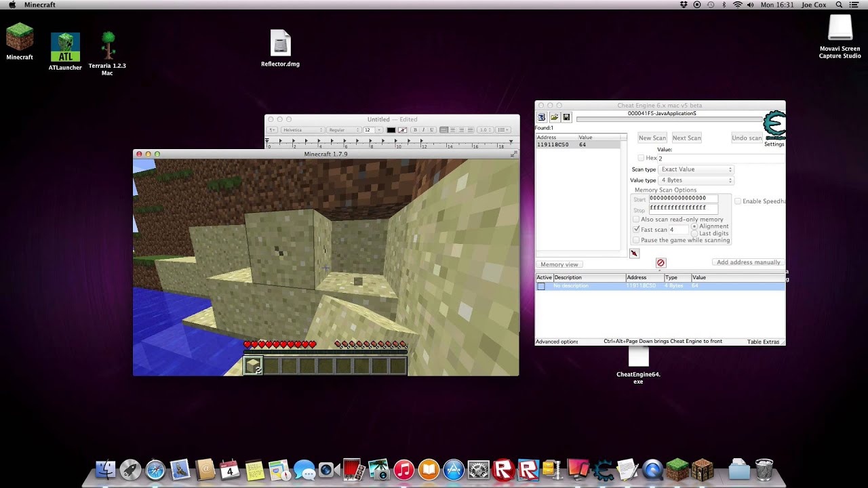Select the Last digits radio button
Screen dimensions: 868x488
pos(694,234)
